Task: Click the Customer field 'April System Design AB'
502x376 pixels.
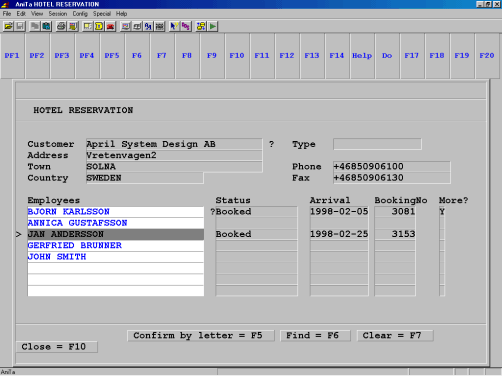Action: click(174, 144)
